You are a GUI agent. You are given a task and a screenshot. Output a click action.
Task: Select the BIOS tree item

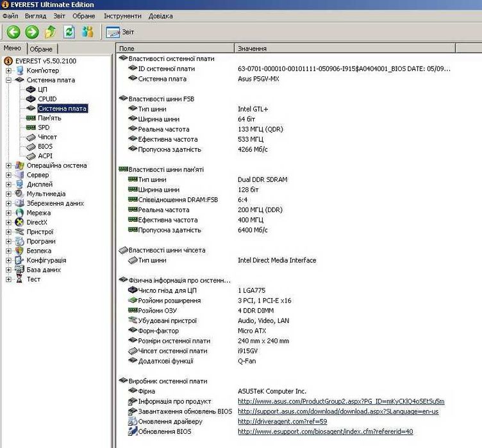point(45,146)
